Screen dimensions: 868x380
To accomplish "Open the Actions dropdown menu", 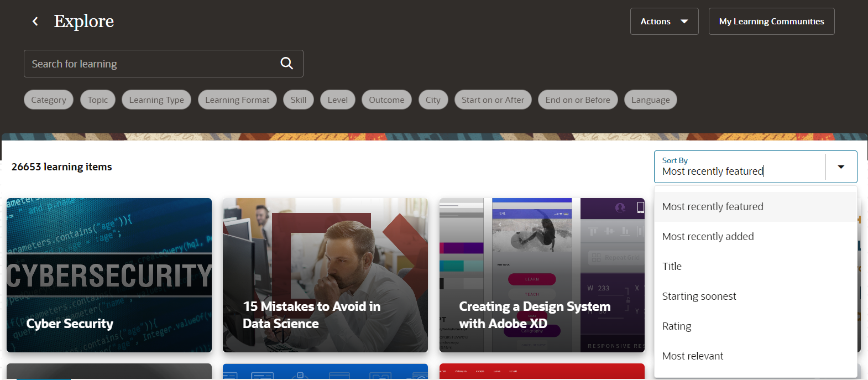I will pyautogui.click(x=664, y=22).
